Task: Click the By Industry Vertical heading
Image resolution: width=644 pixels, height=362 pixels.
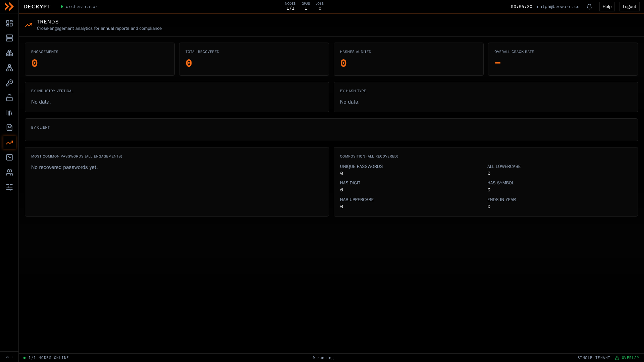Action: tap(52, 91)
